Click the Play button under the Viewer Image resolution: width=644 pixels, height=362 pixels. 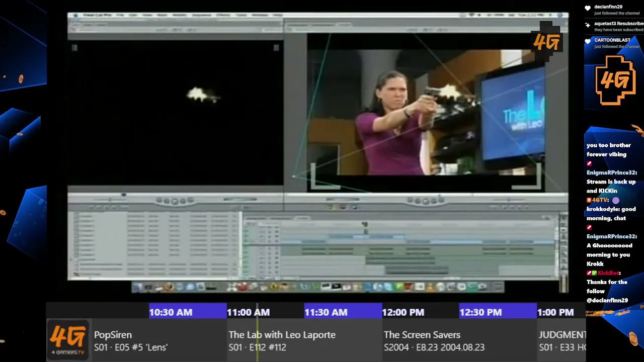175,201
